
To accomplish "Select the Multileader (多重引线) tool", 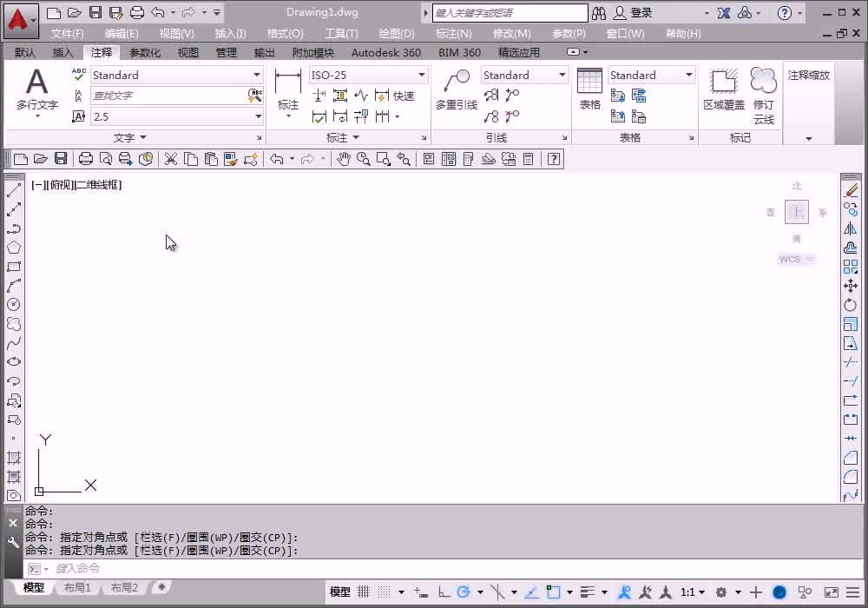I will click(457, 89).
